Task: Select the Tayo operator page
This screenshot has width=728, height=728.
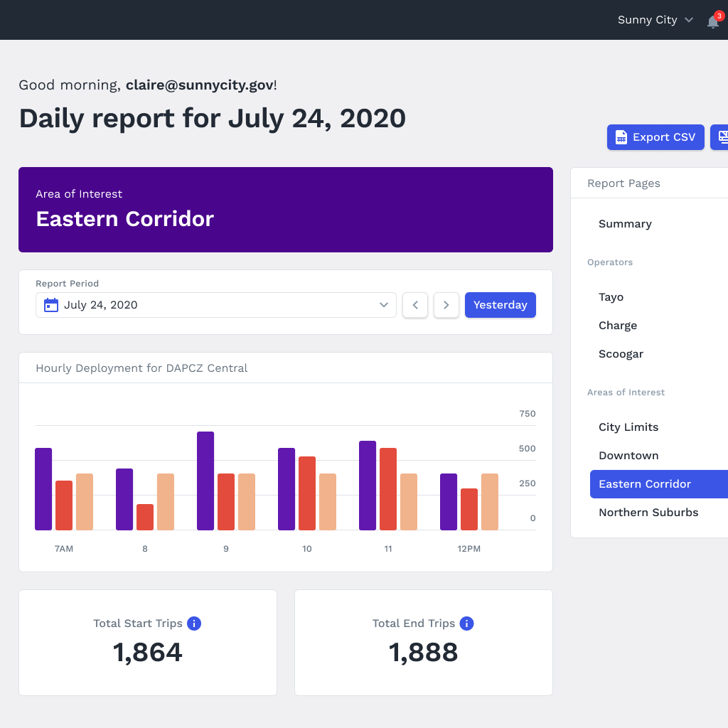Action: pyautogui.click(x=611, y=296)
